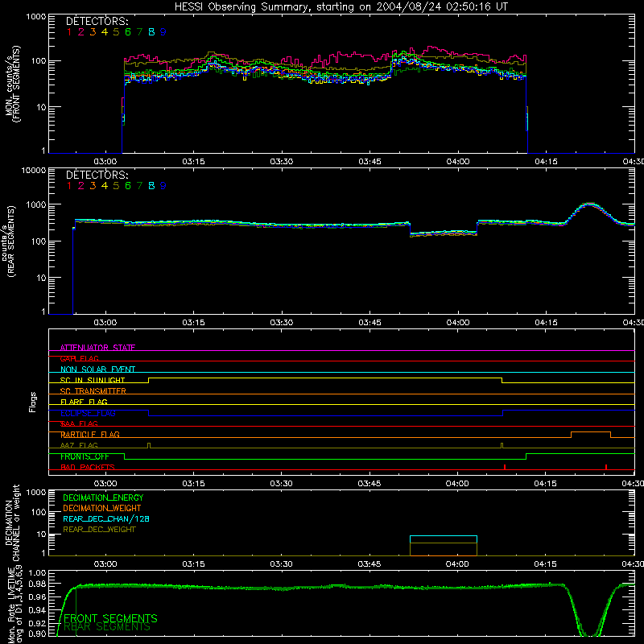Click the MON. counts/s FRONT SEGMENTS axis title
Viewport: 644px width, 644px height.
(x=12, y=84)
